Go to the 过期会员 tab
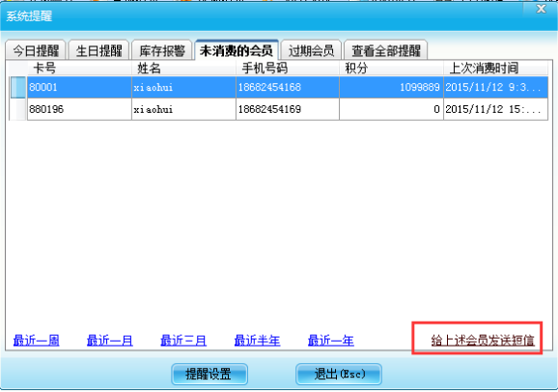This screenshot has height=392, width=558. tap(311, 50)
